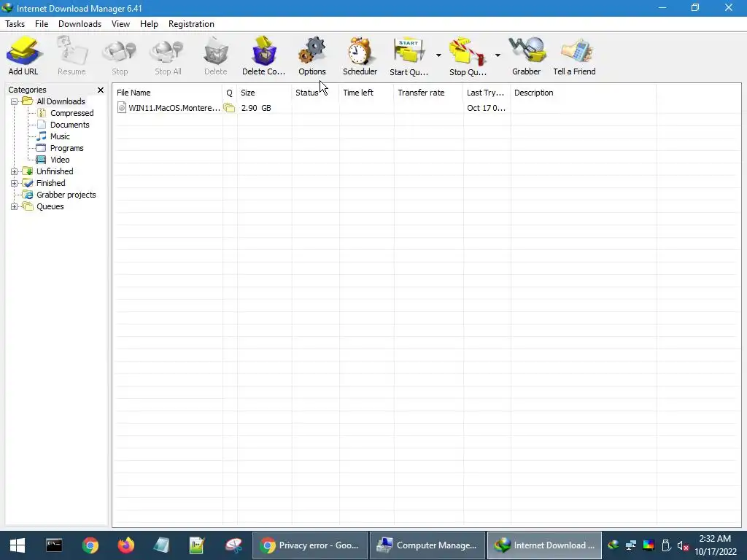Screen dimensions: 747x560
Task: Sort by the Description column header
Action: [583, 93]
